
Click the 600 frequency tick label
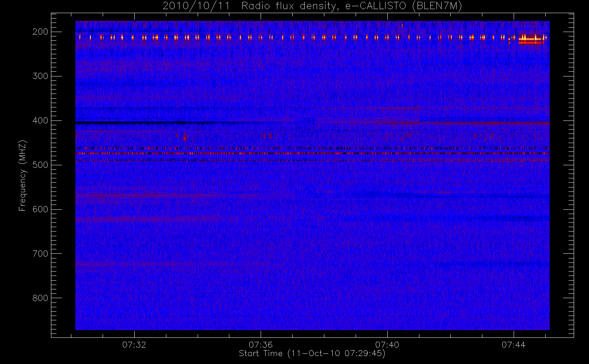point(40,209)
